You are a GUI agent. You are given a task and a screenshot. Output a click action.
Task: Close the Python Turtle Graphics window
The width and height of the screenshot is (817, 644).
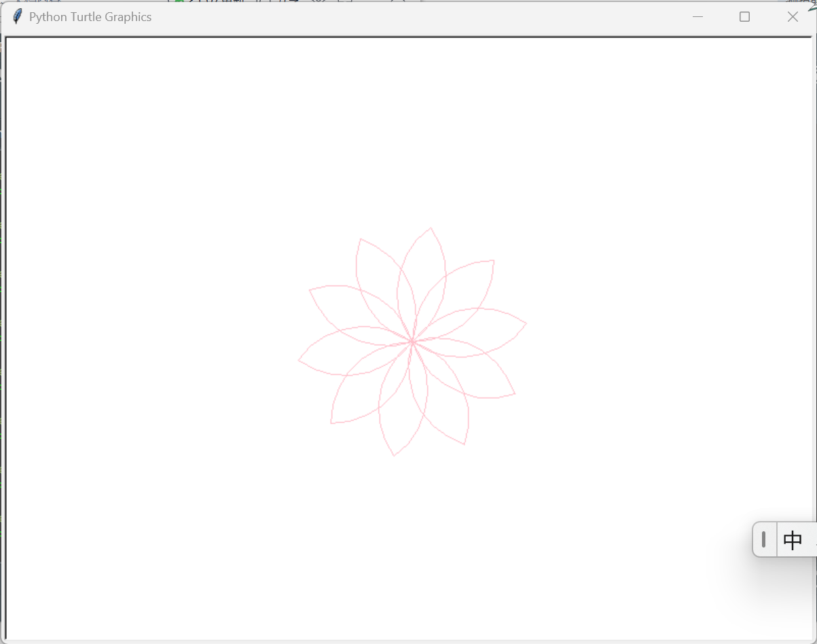pos(793,17)
